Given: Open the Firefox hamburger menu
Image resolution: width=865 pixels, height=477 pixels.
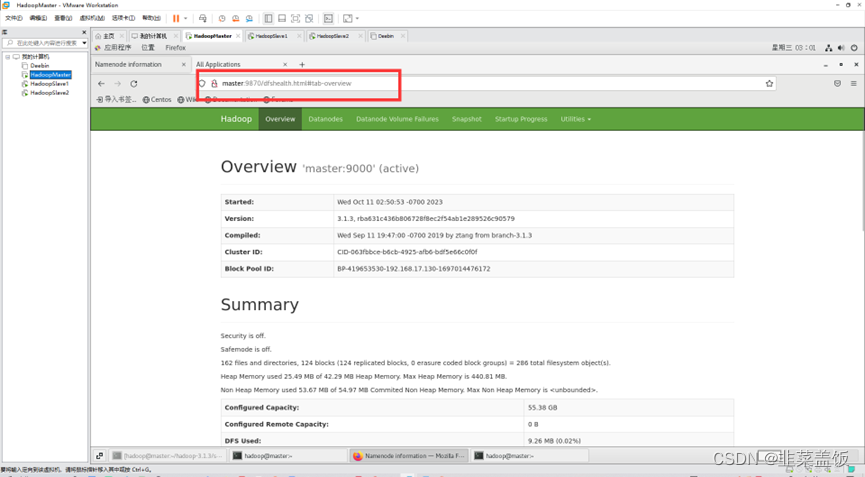Looking at the screenshot, I should 853,83.
